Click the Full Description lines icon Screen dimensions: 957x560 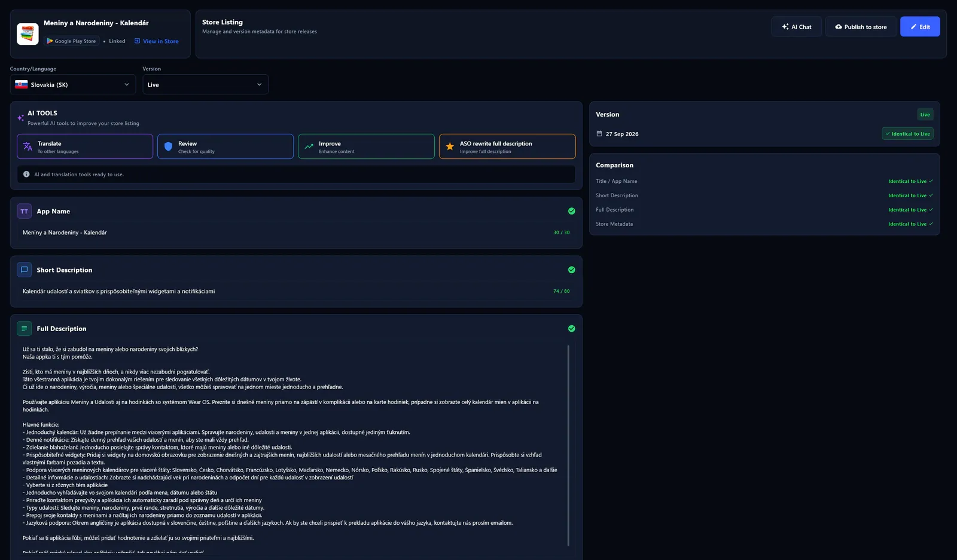pyautogui.click(x=24, y=328)
